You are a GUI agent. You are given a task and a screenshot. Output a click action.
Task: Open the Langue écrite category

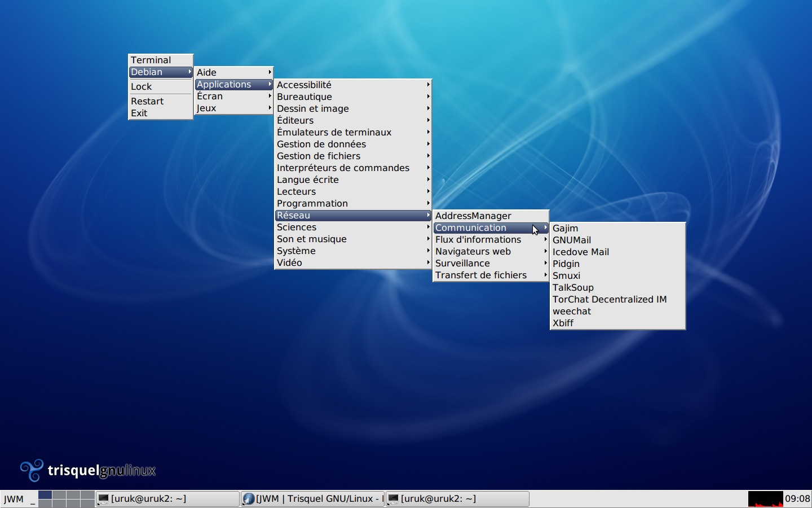353,179
